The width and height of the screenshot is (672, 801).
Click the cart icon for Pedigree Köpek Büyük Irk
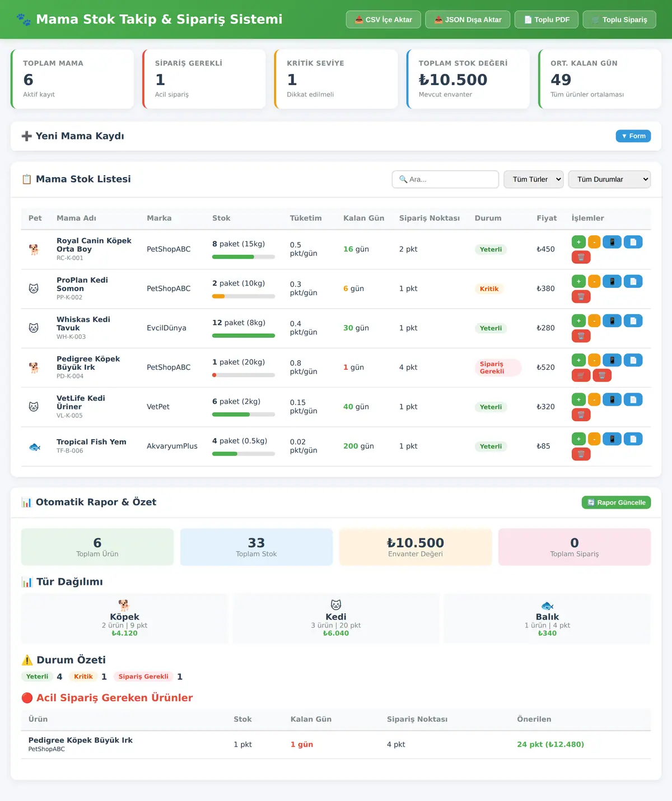tap(581, 375)
